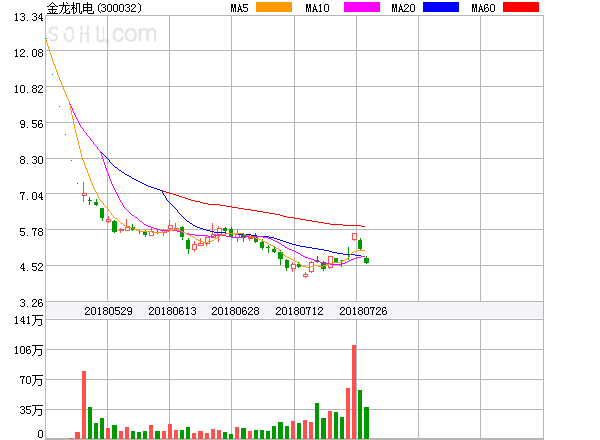This screenshot has height=440, width=600.
Task: Click the last green volume bar
Action: 367,423
